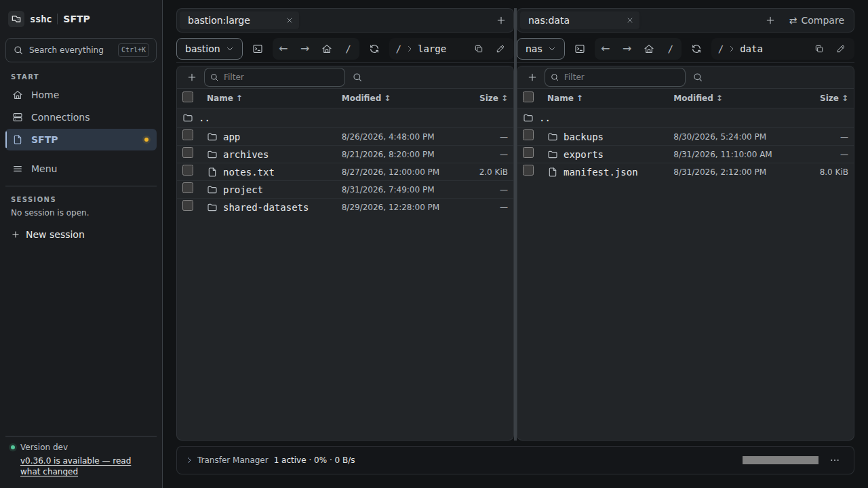This screenshot has height=488, width=868.
Task: Expand the Transfer Manager panel
Action: pos(189,460)
